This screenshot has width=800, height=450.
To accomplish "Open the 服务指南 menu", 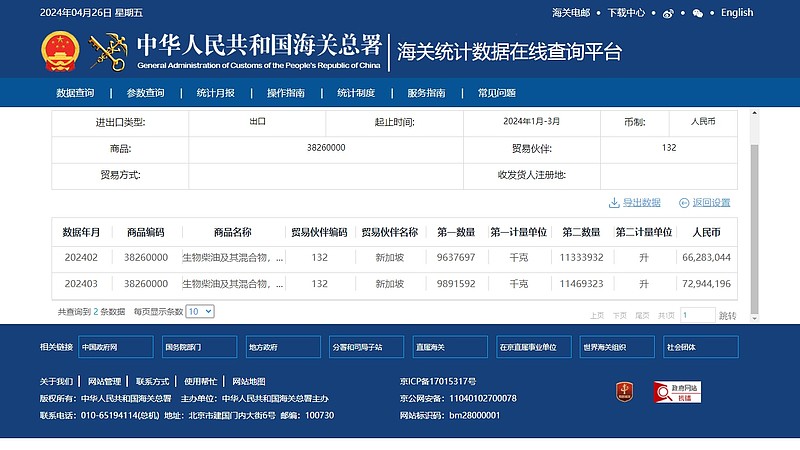I will [x=427, y=93].
